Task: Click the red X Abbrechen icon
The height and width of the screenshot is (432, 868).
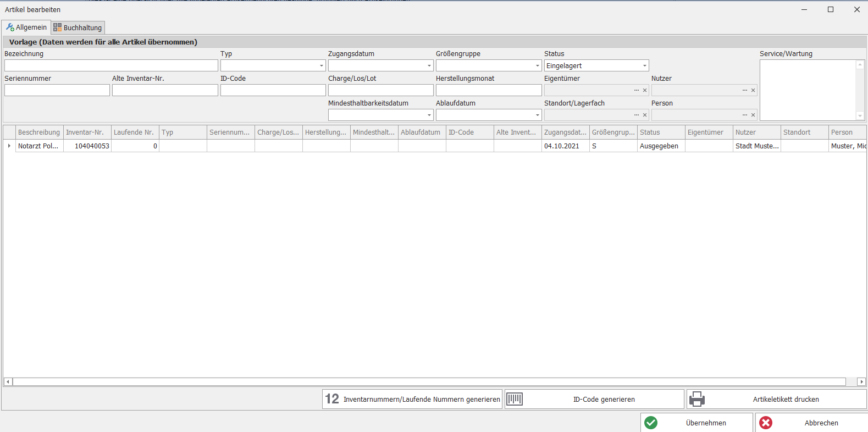Action: click(766, 423)
